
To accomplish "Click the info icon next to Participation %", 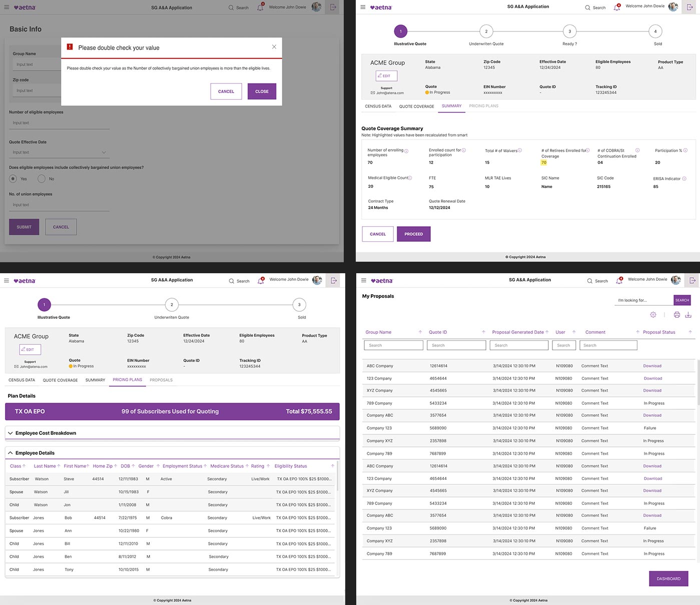I will point(685,150).
